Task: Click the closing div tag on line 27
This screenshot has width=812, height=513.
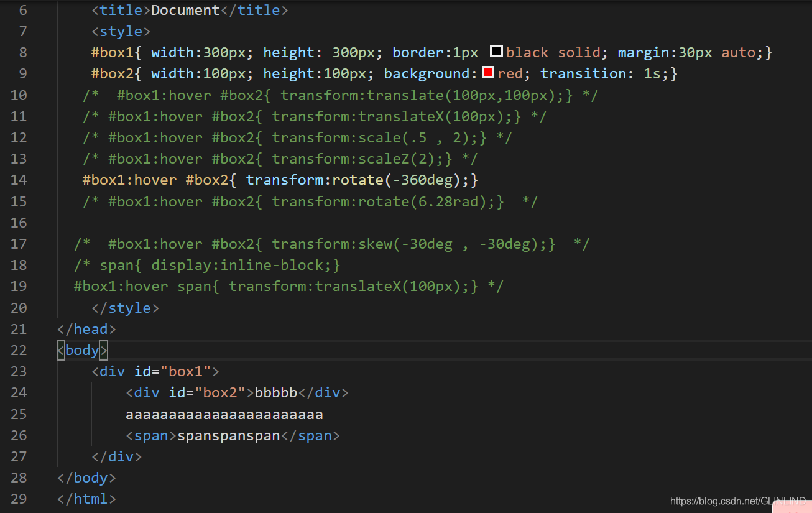Action: coord(117,456)
